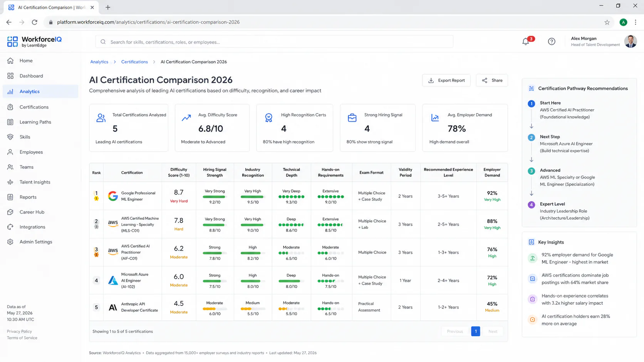Open the Terms of Service link

click(22, 338)
